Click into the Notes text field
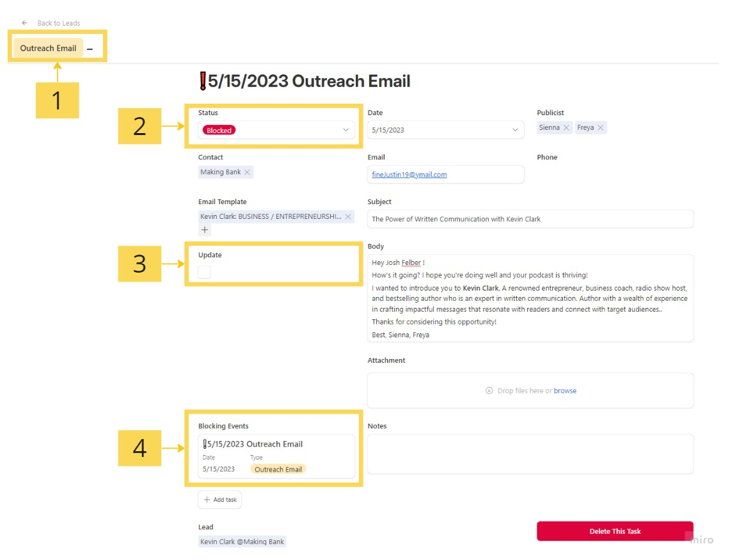This screenshot has width=730, height=560. [x=530, y=454]
